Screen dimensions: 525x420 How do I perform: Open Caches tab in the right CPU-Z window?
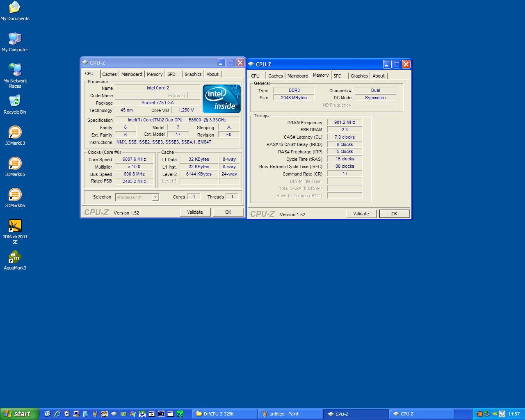[276, 76]
